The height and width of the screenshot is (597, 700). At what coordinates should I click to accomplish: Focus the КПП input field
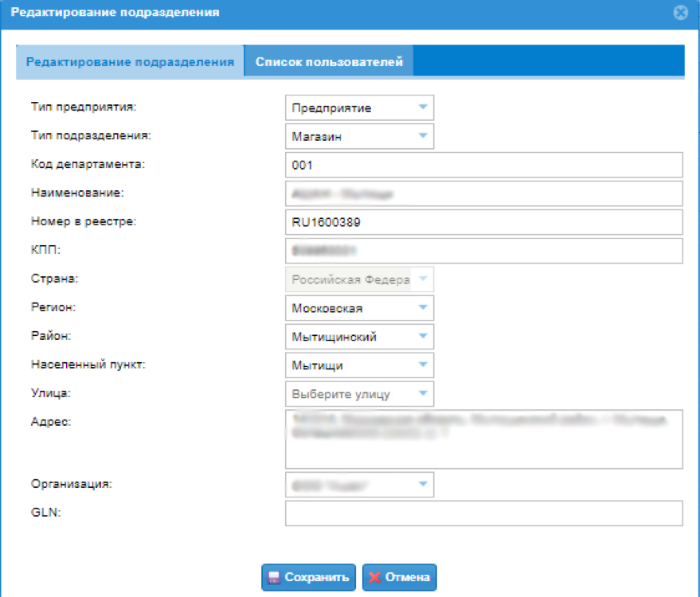tap(483, 251)
